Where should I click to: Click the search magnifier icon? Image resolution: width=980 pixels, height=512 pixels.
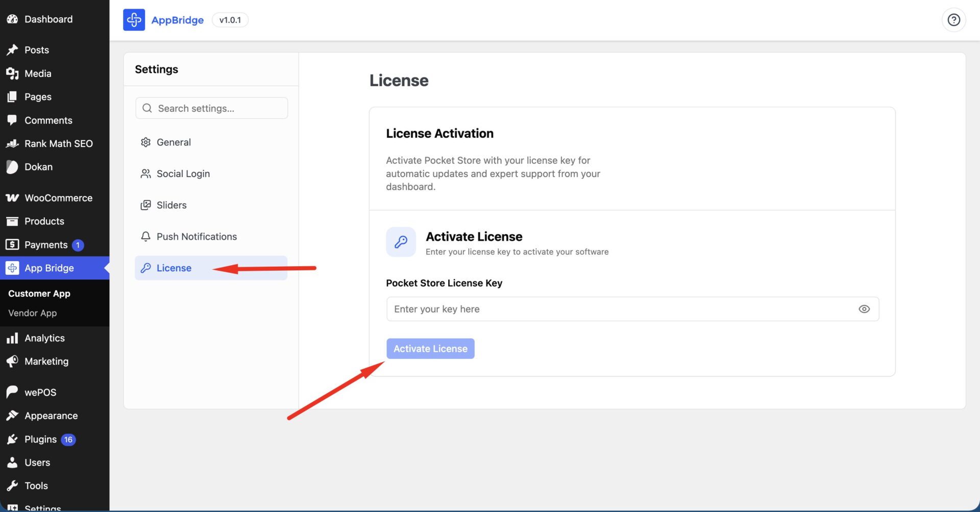147,108
